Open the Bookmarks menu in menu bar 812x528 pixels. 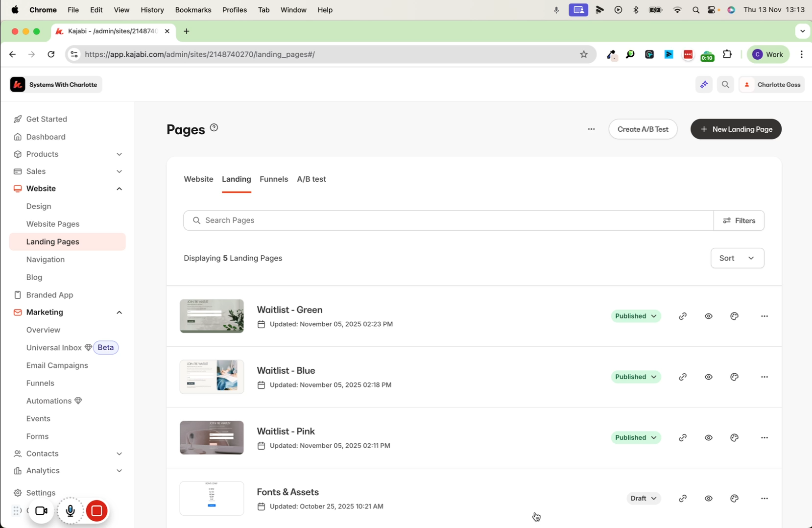(x=193, y=10)
